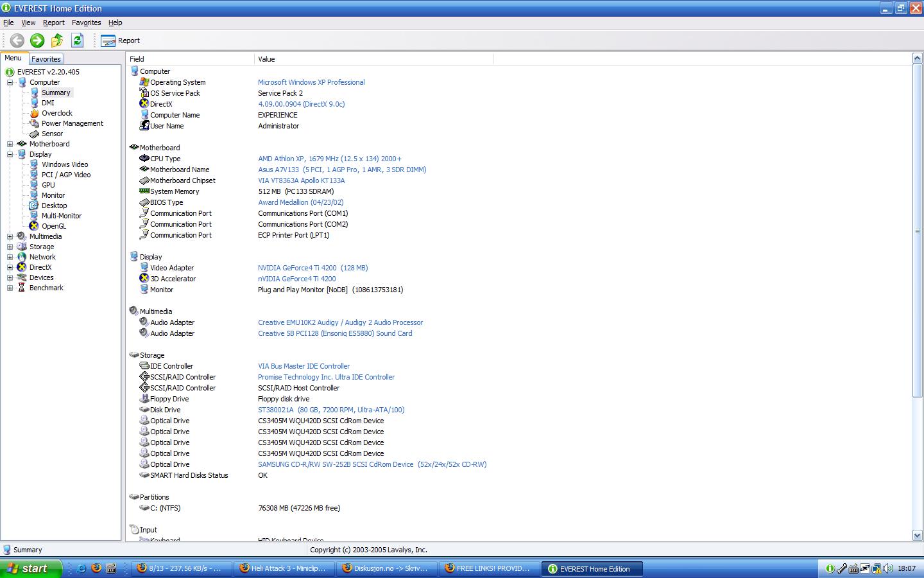Image resolution: width=924 pixels, height=578 pixels.
Task: Click the Network globe icon in tree
Action: [x=22, y=257]
